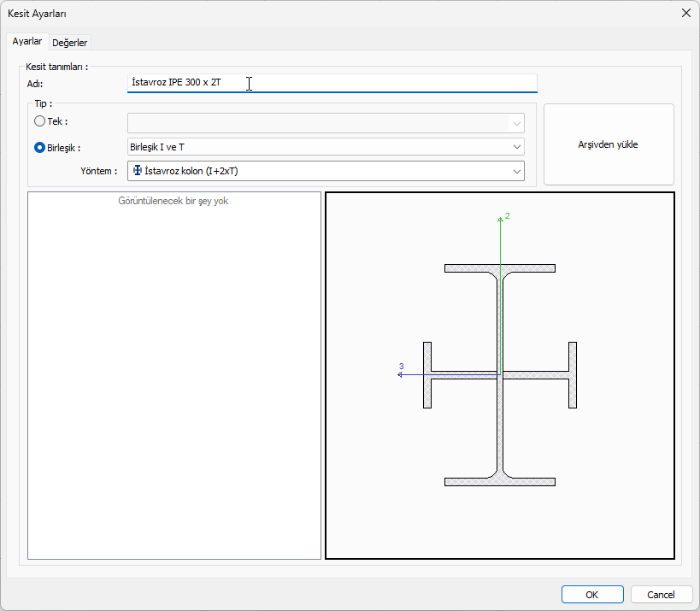Click the Cancel button
700x611 pixels.
(661, 594)
